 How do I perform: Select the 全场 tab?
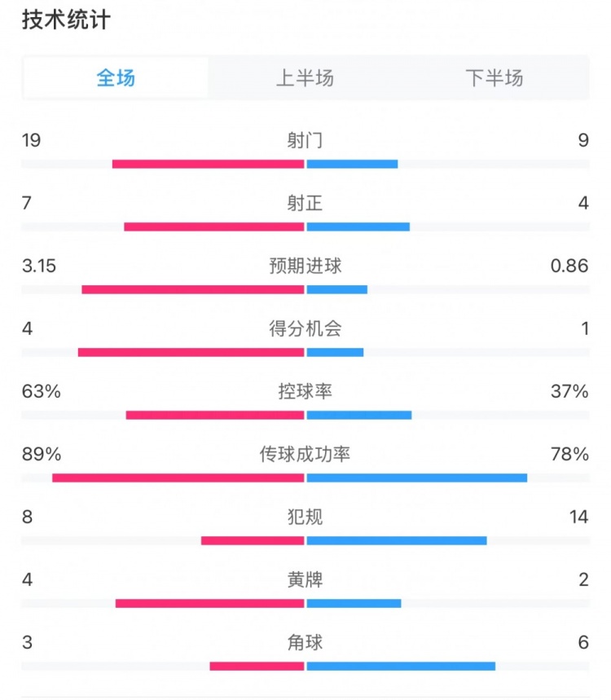(116, 78)
